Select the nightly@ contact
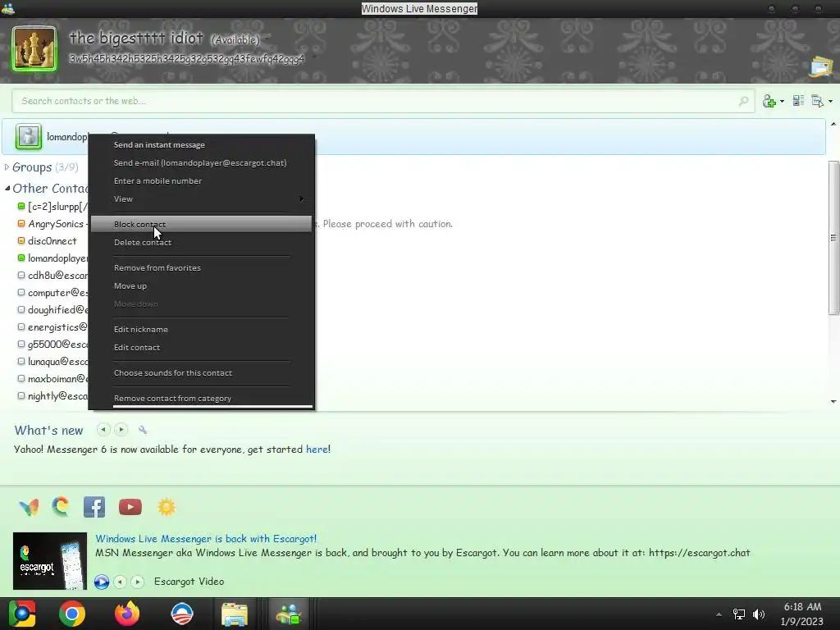This screenshot has height=630, width=840. [53, 396]
